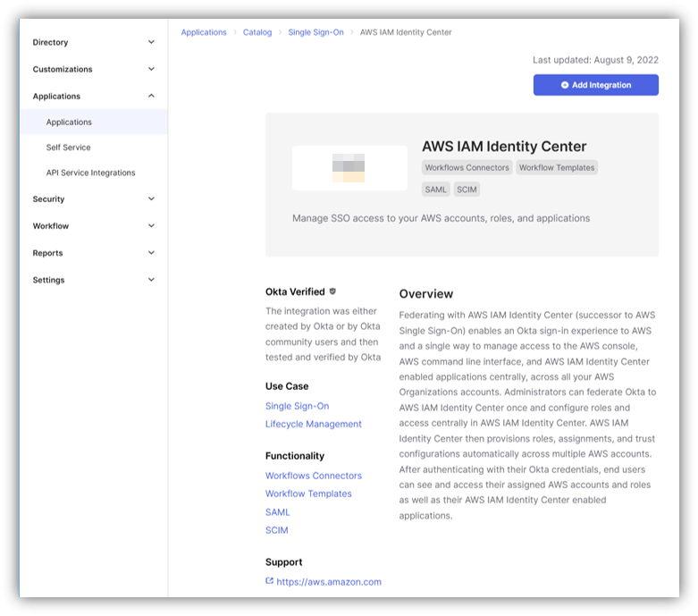This screenshot has height=616, width=698.
Task: Click the Workflow Templates tag badge
Action: click(557, 167)
